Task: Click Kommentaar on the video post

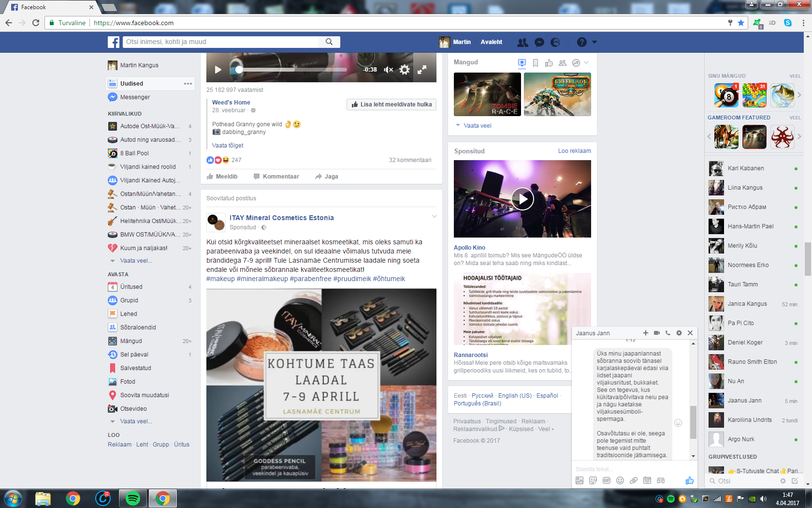Action: [x=276, y=177]
